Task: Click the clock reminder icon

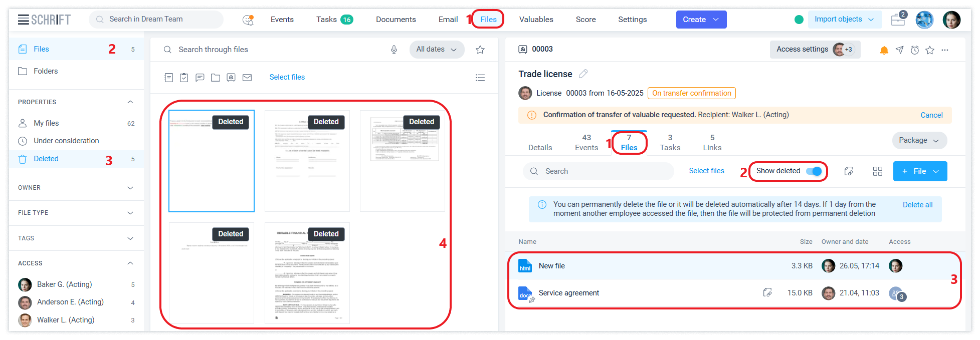Action: (915, 50)
